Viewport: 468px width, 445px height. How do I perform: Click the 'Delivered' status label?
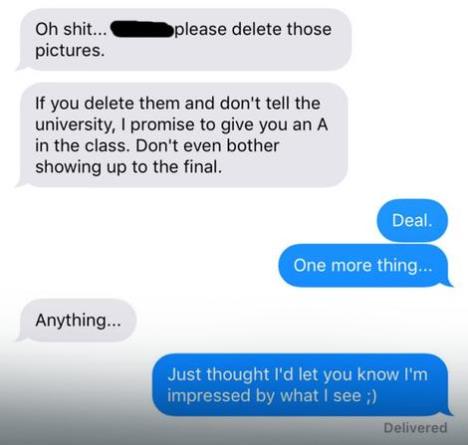[415, 427]
